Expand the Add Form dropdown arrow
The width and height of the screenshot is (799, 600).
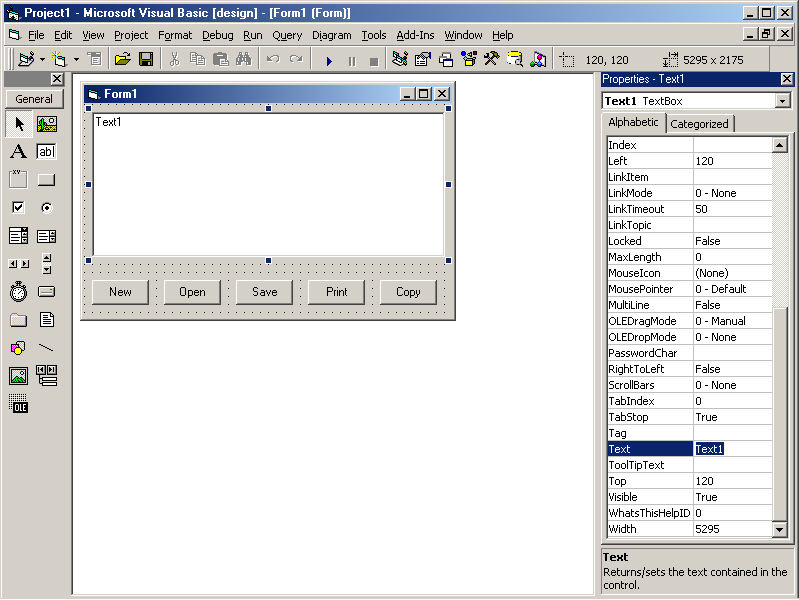coord(76,60)
